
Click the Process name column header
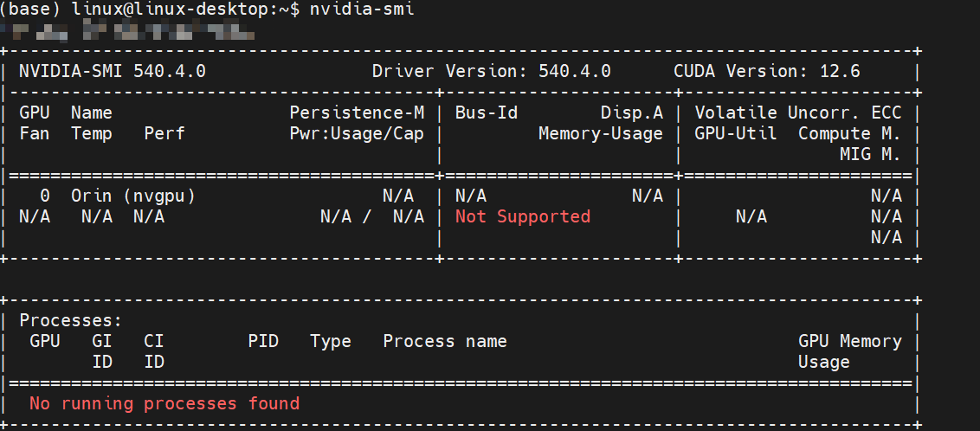[x=445, y=341]
